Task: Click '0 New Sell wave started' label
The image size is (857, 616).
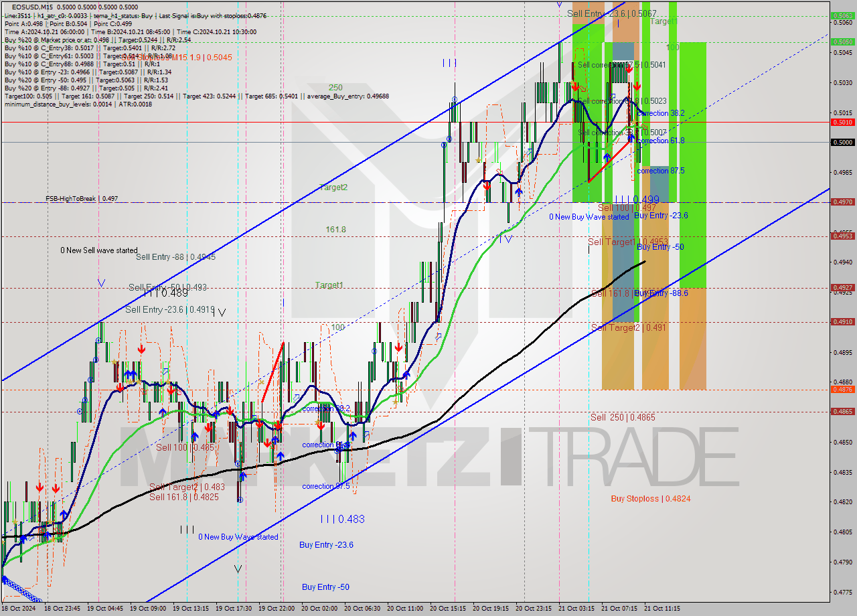Action: tap(99, 250)
